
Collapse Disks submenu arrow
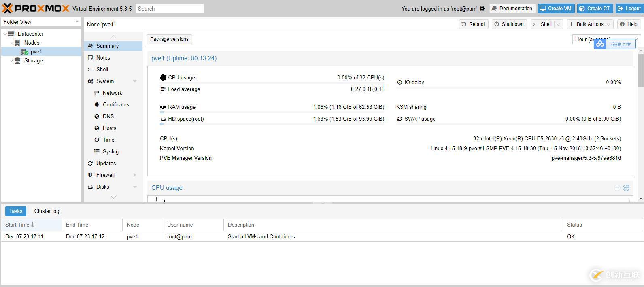[x=135, y=187]
